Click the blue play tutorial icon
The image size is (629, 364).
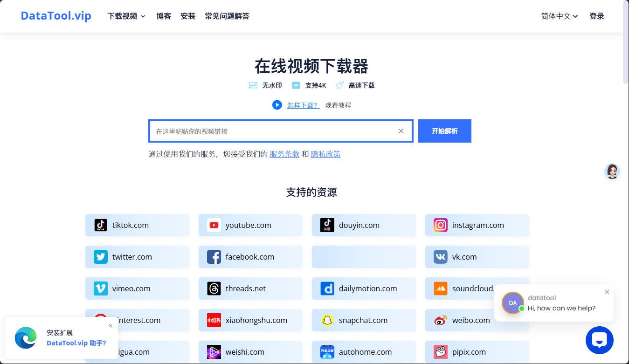277,105
